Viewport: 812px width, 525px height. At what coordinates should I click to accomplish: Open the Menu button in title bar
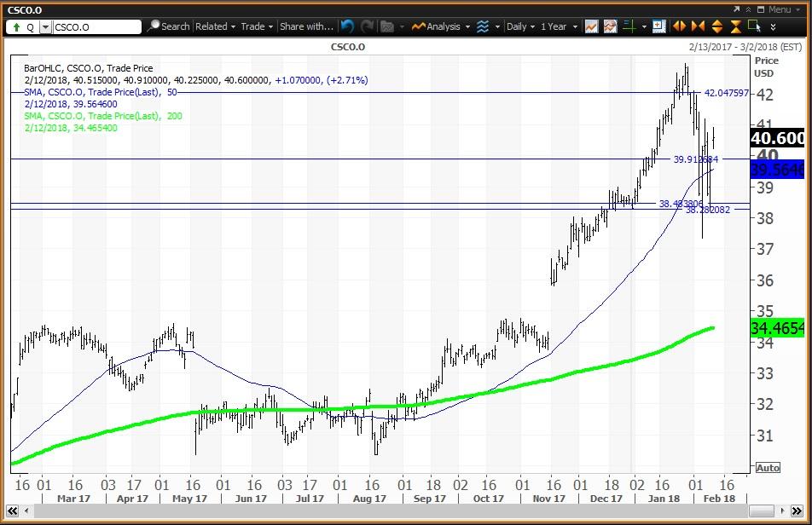[774, 9]
